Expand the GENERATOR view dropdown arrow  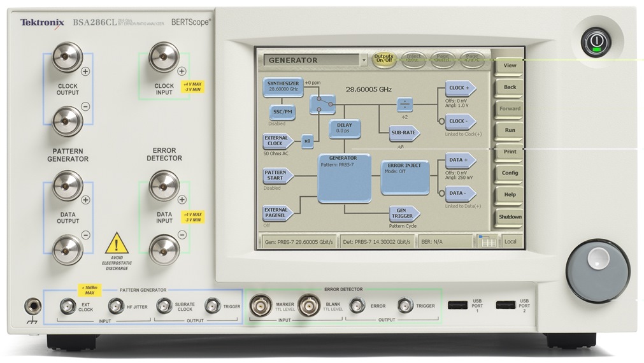pyautogui.click(x=364, y=60)
